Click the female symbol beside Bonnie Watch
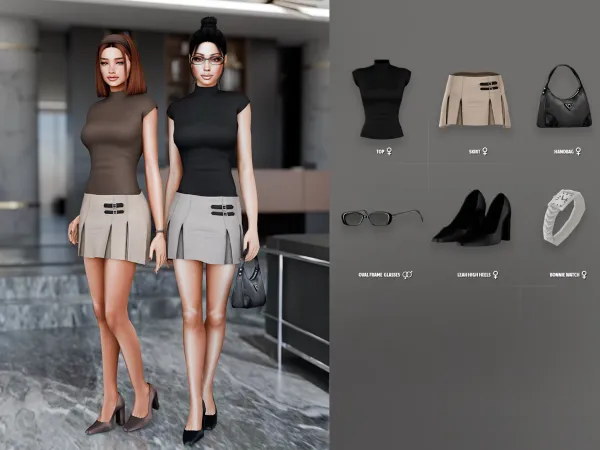This screenshot has height=450, width=600. point(583,274)
